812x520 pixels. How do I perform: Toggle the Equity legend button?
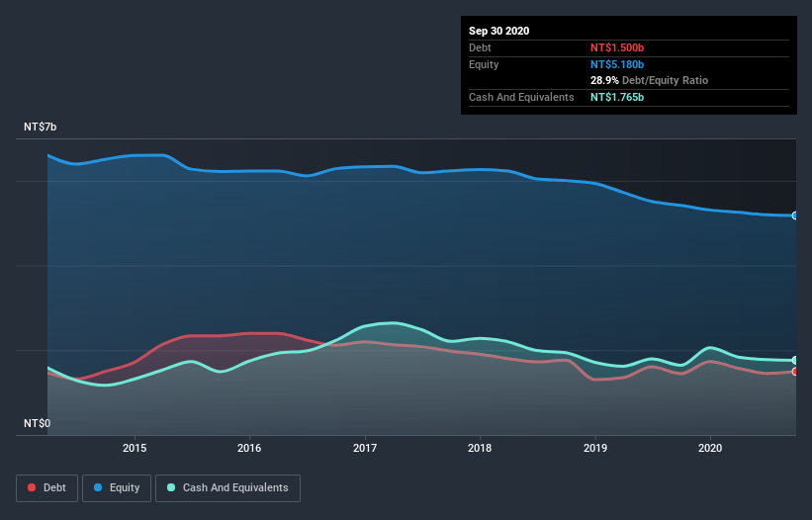[x=117, y=488]
